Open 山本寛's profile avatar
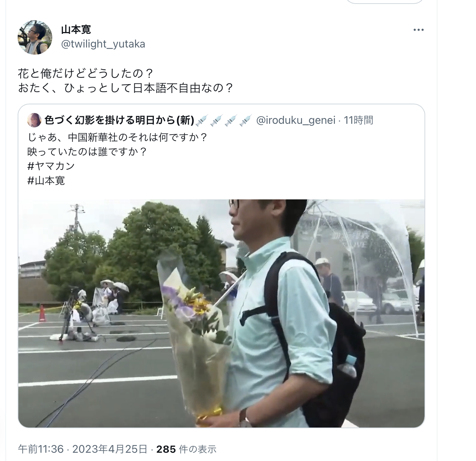The height and width of the screenshot is (461, 476). click(35, 37)
